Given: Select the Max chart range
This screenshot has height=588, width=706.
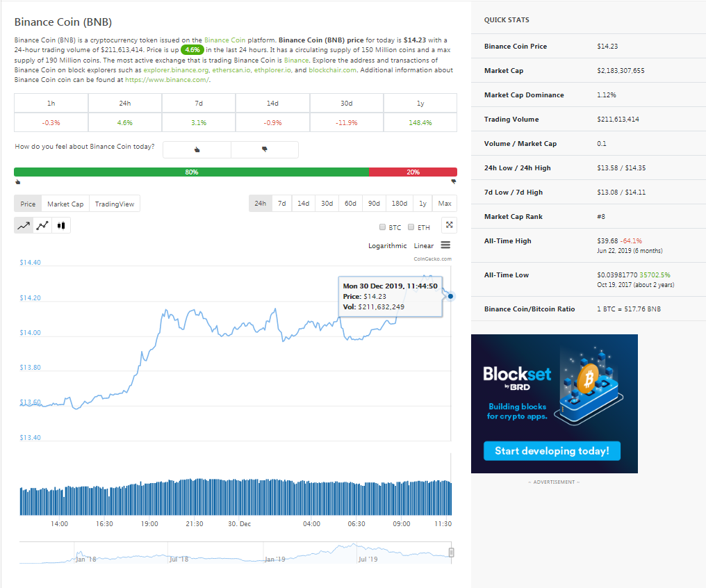Looking at the screenshot, I should pyautogui.click(x=445, y=204).
